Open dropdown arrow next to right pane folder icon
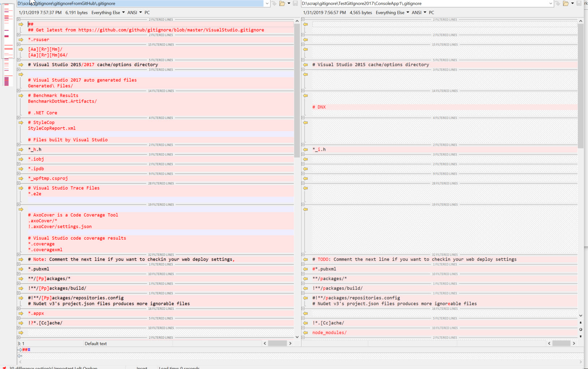588x369 pixels. tap(572, 4)
